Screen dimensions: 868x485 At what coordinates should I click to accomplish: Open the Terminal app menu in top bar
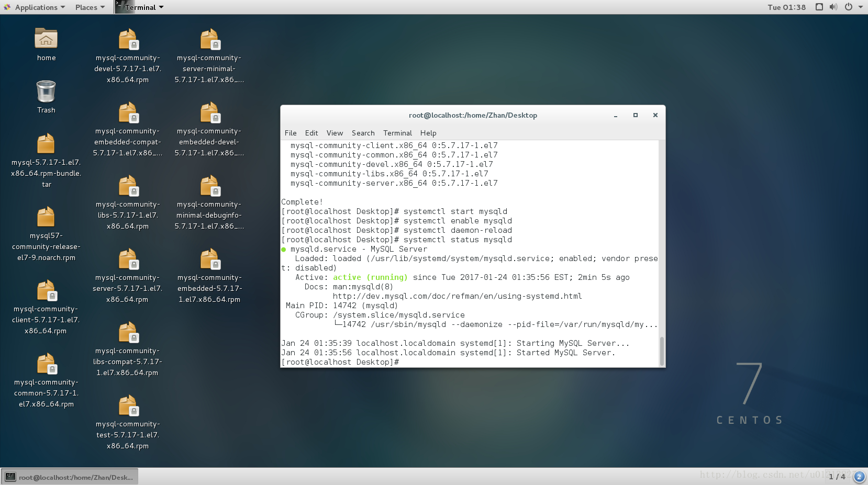pos(140,7)
